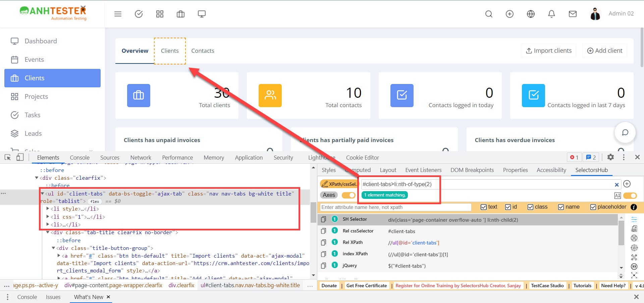
Task: Open the messages envelope icon
Action: (x=573, y=14)
